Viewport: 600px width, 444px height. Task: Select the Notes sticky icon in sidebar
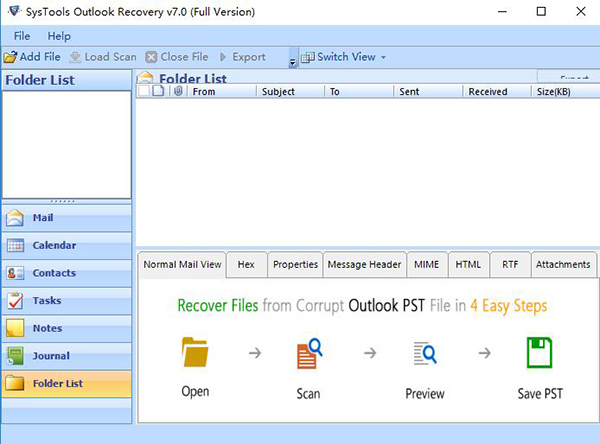(x=15, y=328)
